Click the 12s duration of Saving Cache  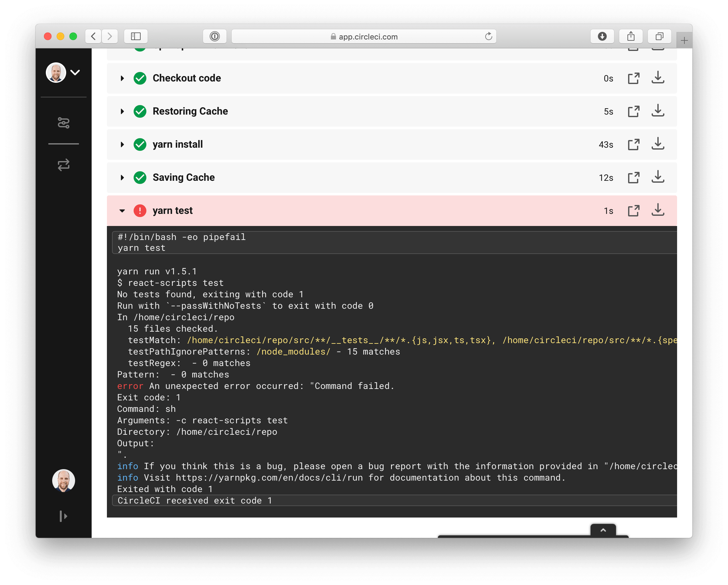point(606,178)
